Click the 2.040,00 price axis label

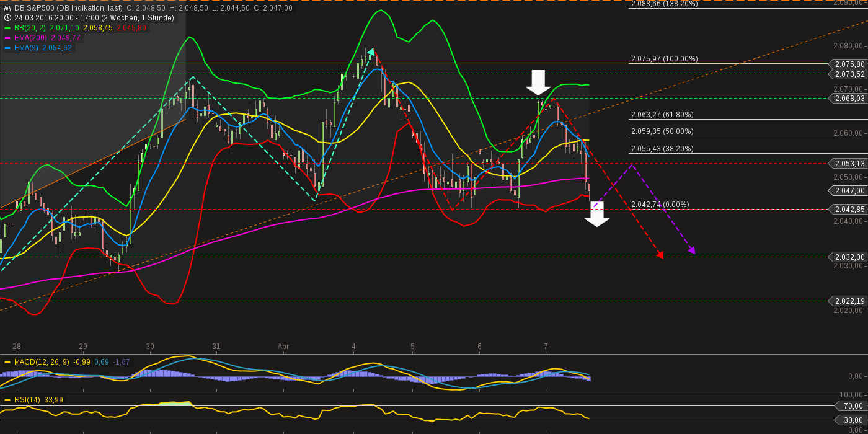coord(849,221)
